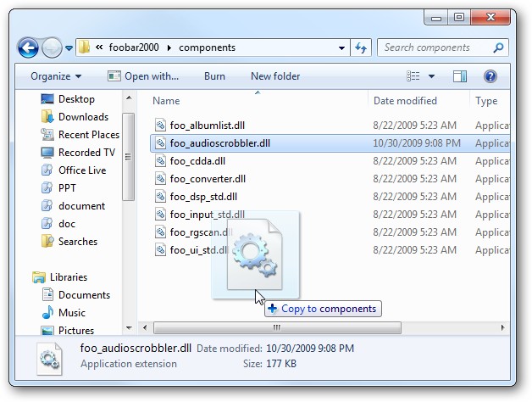Open Downloads in the navigation pane
The height and width of the screenshot is (402, 532).
point(84,117)
